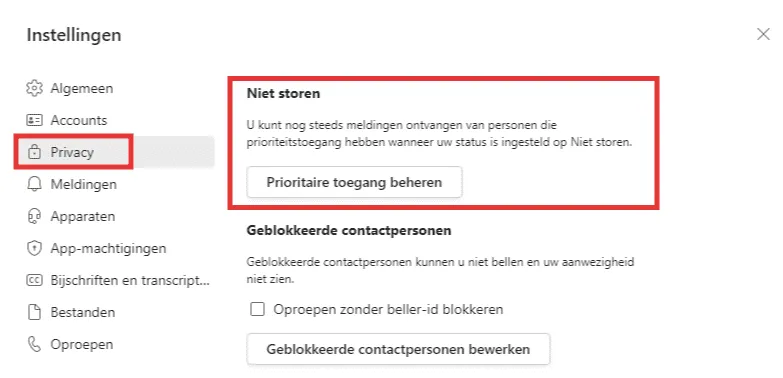Click Geblokkeerde contactpersonen bewerken button
This screenshot has width=783, height=378.
tap(398, 349)
